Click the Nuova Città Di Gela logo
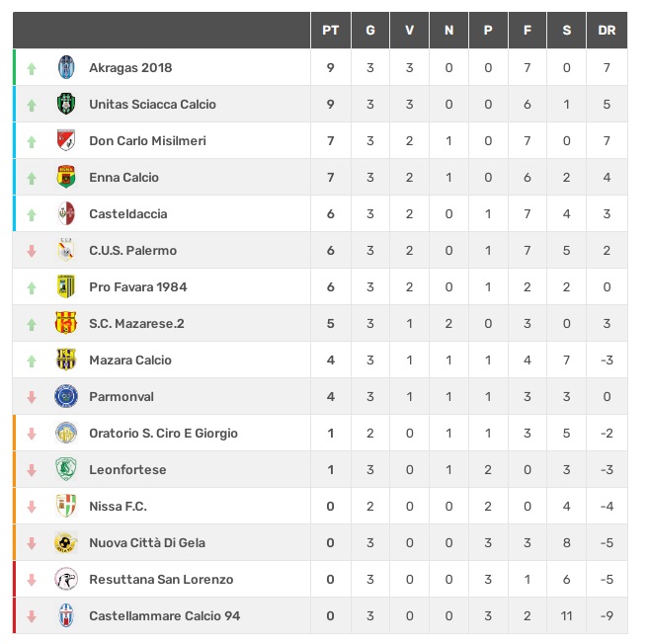Image resolution: width=649 pixels, height=644 pixels. point(66,542)
